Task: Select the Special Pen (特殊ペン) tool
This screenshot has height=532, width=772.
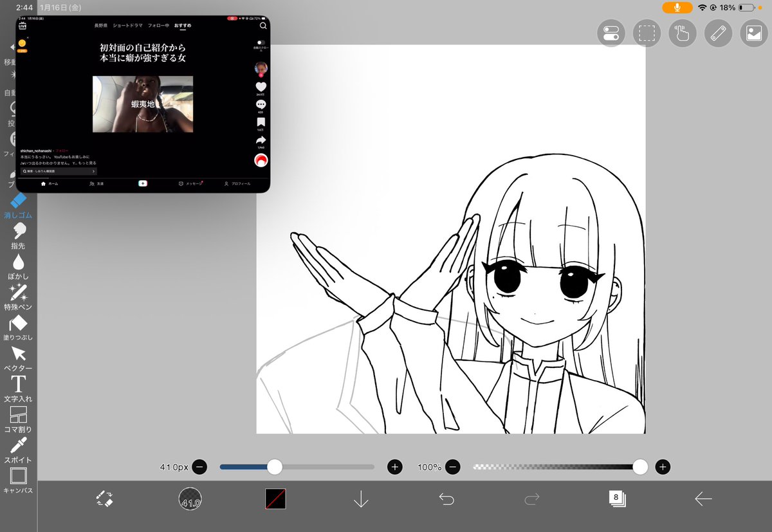Action: click(x=18, y=297)
